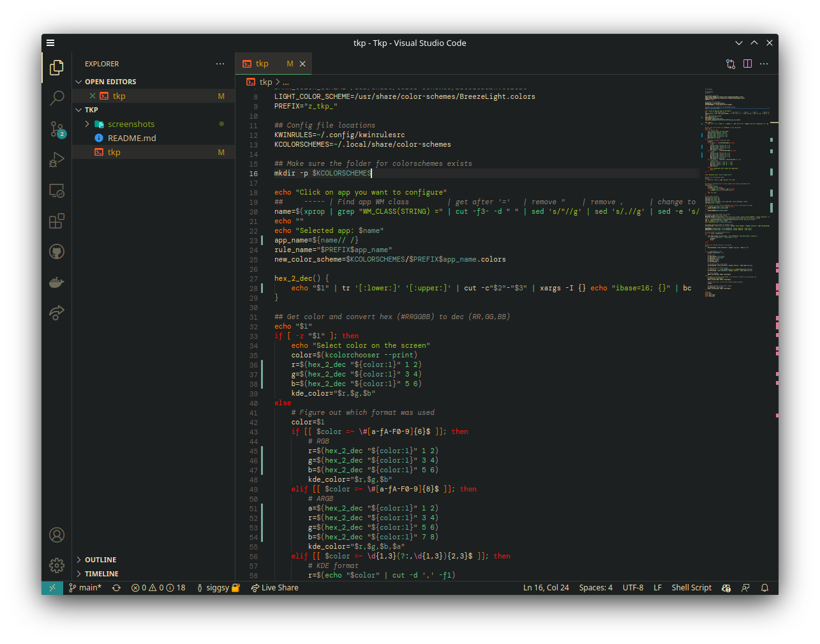Open the Accounts menu
Viewport: 820px width, 644px height.
(57, 535)
